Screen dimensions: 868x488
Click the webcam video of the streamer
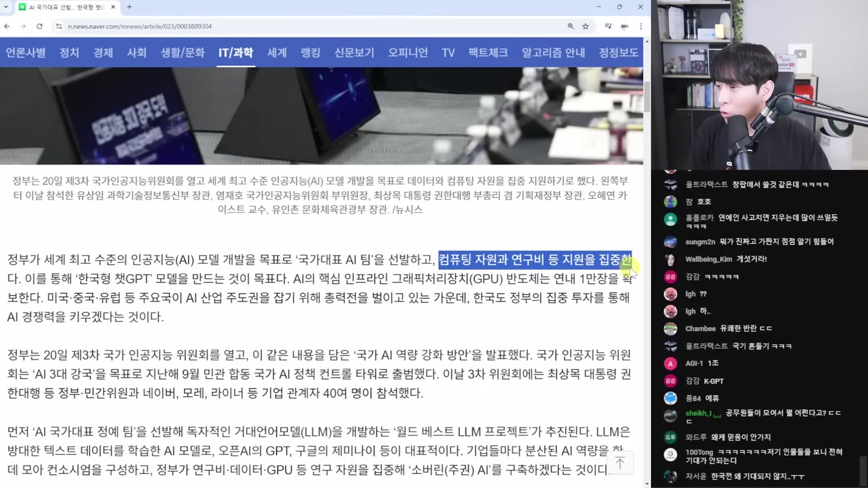[x=759, y=85]
